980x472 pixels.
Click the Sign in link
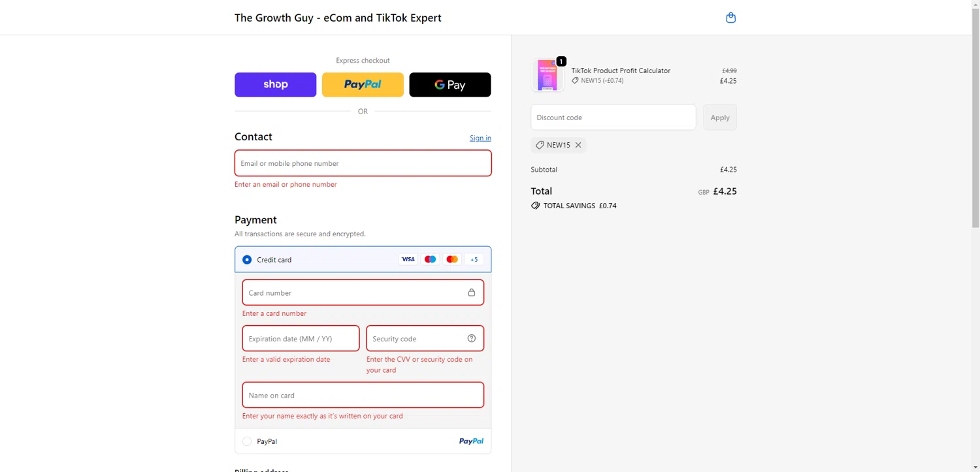click(480, 138)
